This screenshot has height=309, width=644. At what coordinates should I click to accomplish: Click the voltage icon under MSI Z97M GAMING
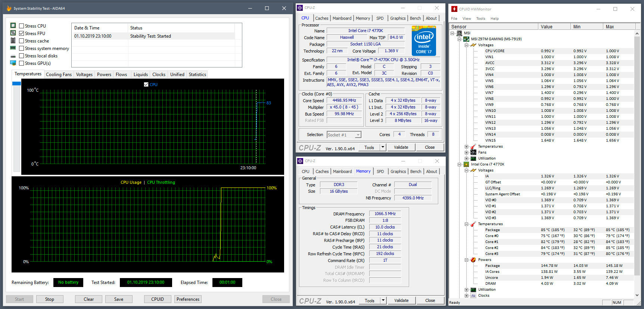[473, 45]
